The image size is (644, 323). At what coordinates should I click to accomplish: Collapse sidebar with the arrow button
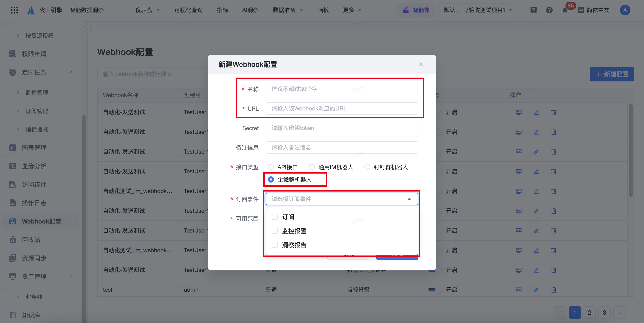87,30
